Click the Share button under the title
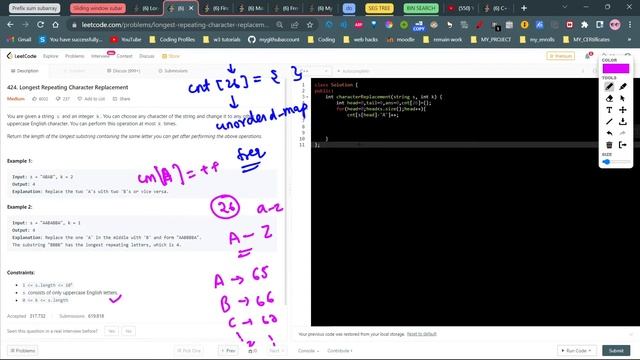The height and width of the screenshot is (360, 640). pyautogui.click(x=122, y=99)
